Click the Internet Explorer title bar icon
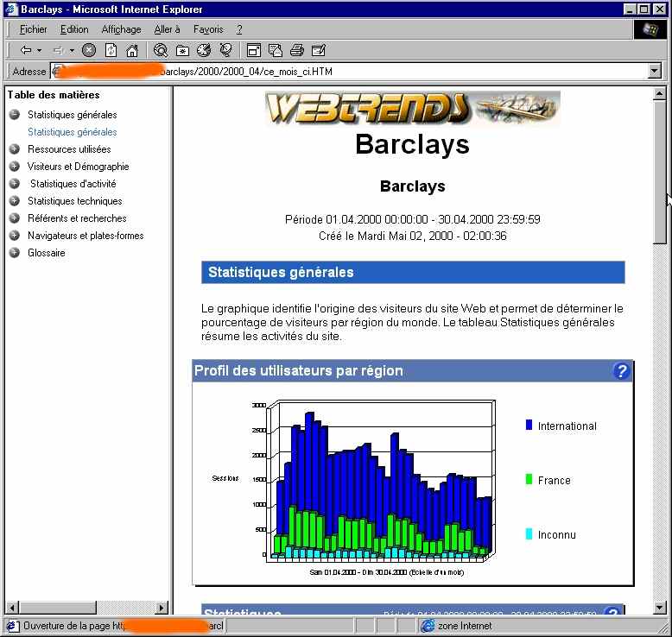672x637 pixels. (x=11, y=9)
